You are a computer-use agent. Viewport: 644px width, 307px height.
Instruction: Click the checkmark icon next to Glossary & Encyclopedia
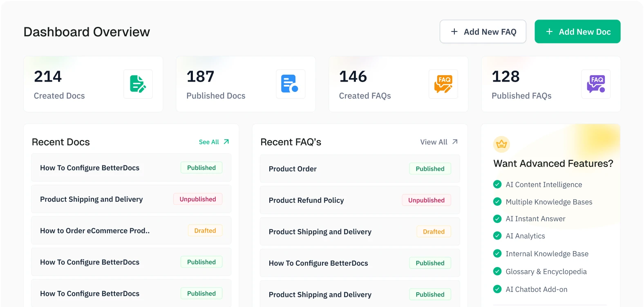[497, 271]
